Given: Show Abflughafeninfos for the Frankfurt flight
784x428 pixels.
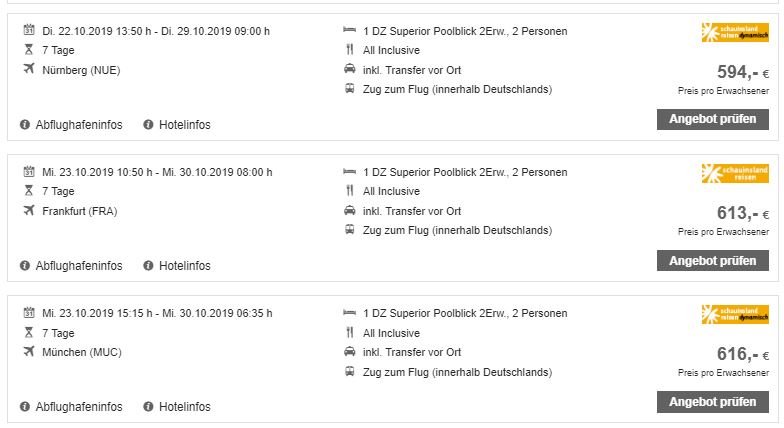Looking at the screenshot, I should 78,266.
